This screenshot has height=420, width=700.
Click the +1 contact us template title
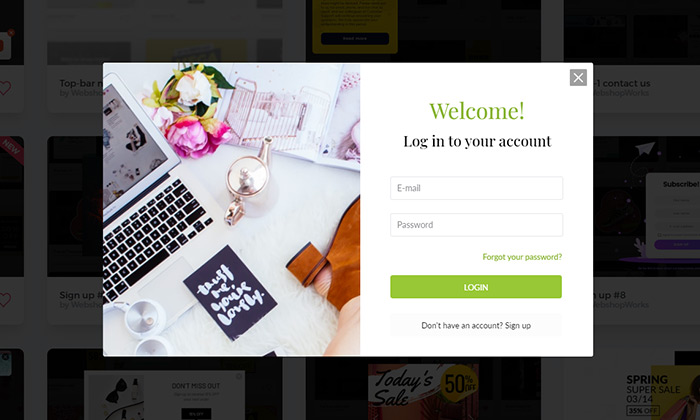pyautogui.click(x=621, y=83)
